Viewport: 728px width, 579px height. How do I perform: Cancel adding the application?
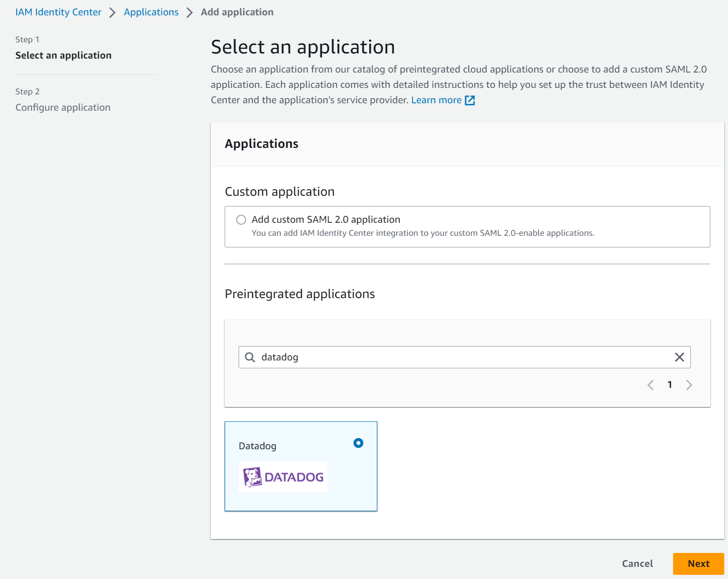[637, 564]
